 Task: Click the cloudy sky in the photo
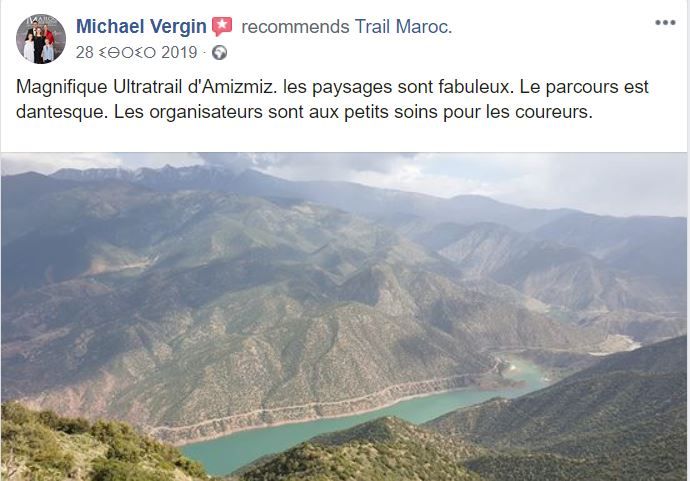(528, 176)
